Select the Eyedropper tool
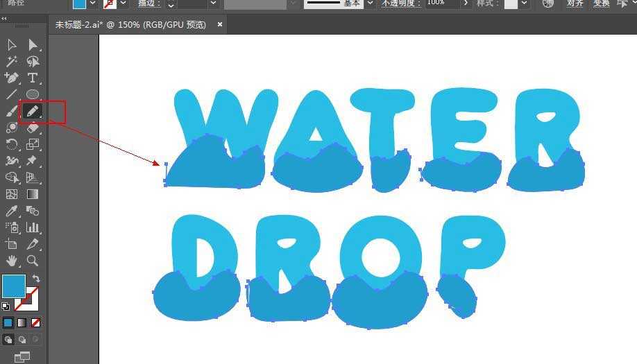637x364 pixels. [12, 211]
